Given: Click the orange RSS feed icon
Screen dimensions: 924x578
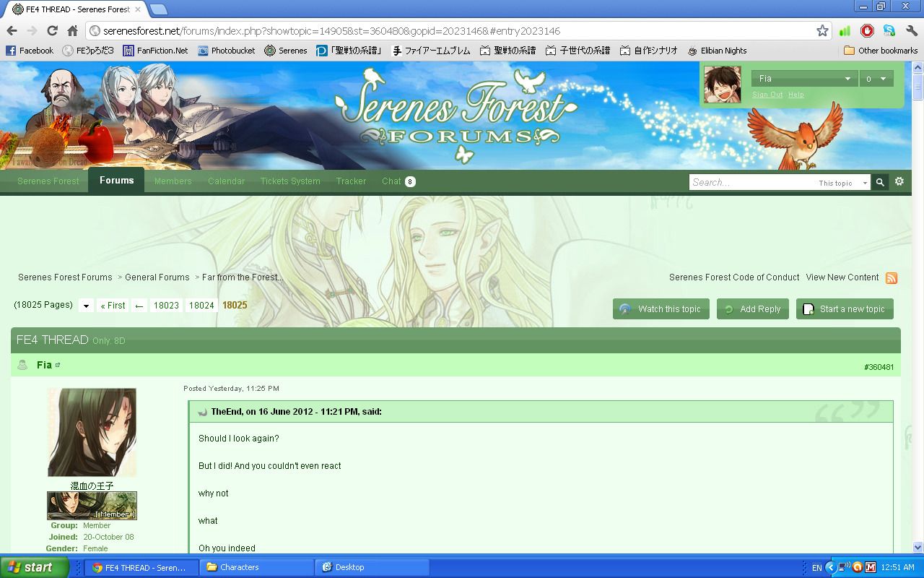Looking at the screenshot, I should tap(892, 278).
